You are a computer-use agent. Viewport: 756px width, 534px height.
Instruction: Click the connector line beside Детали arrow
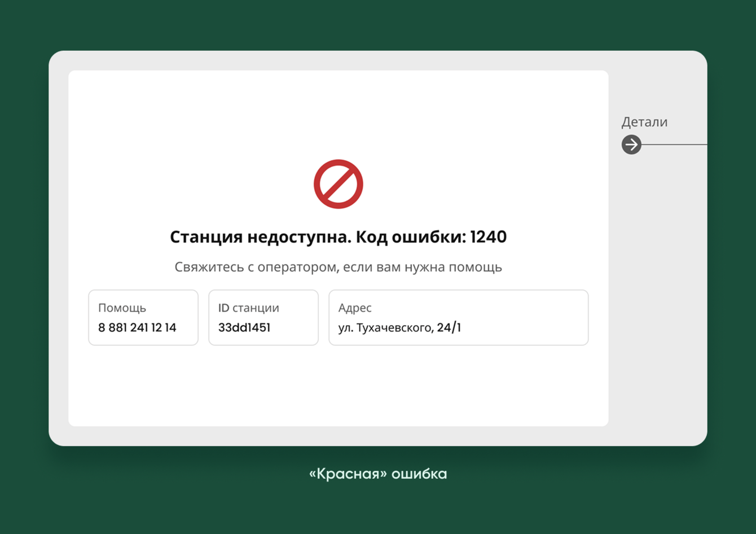click(674, 145)
